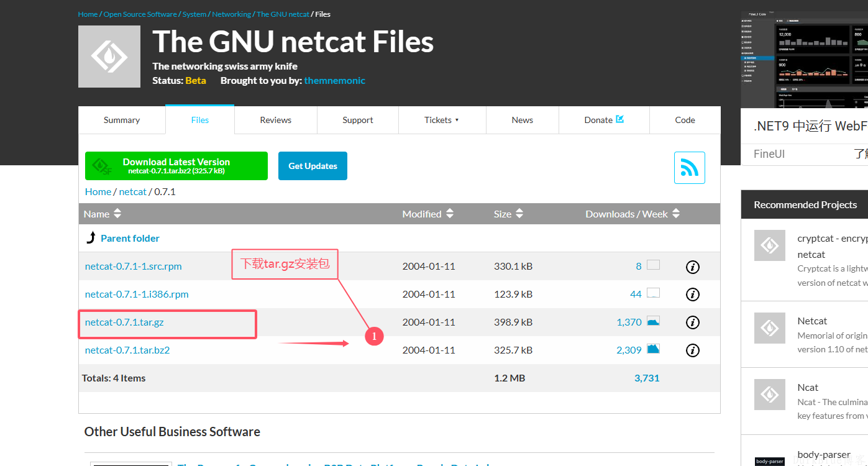The image size is (868, 466).
Task: Click the Ncat recommended project icon
Action: 770,395
